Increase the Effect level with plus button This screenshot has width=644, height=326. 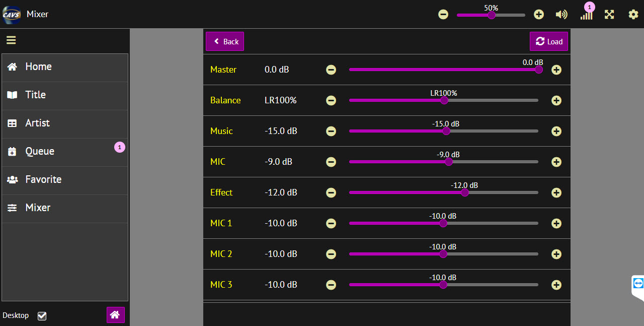[556, 192]
